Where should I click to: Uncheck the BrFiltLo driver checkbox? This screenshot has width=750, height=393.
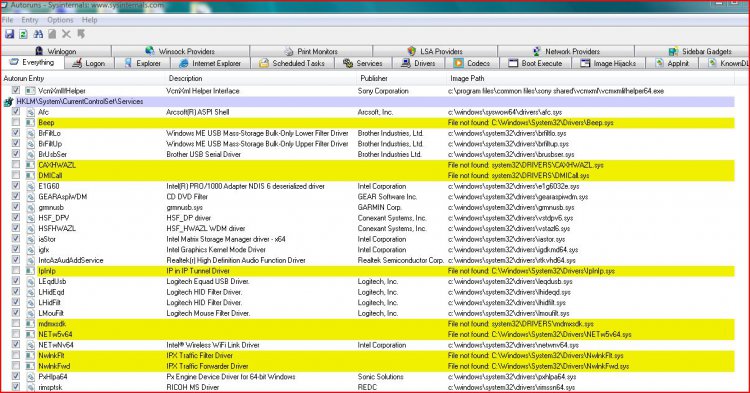click(16, 132)
